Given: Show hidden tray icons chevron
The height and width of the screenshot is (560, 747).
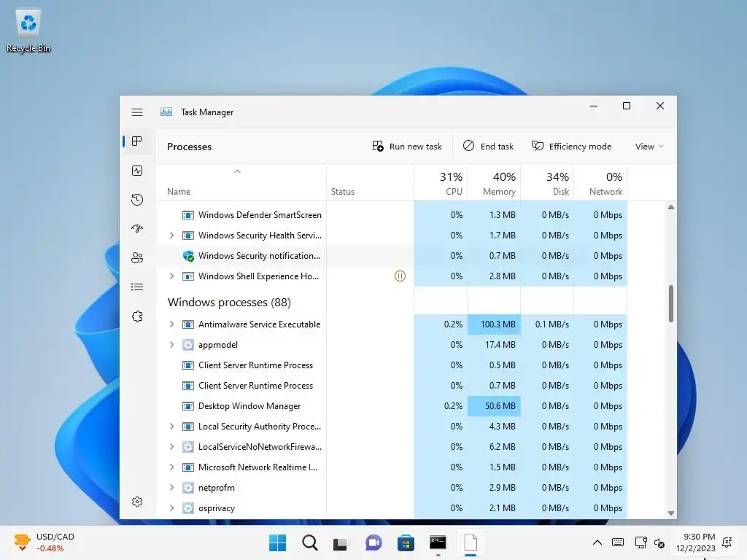Looking at the screenshot, I should coord(597,542).
